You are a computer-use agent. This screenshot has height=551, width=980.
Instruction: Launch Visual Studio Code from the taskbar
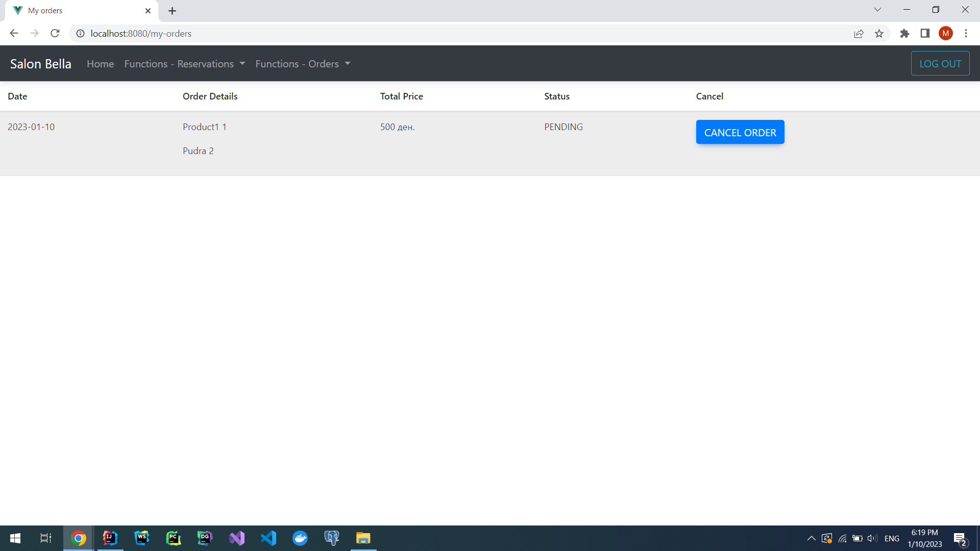[268, 538]
